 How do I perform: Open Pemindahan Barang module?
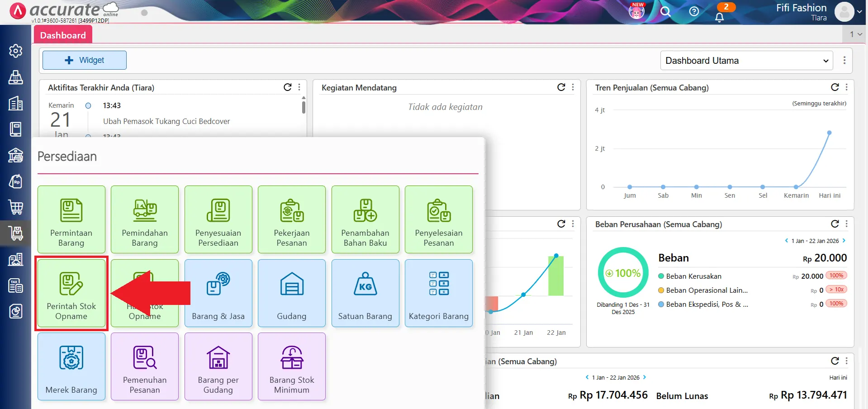click(145, 219)
